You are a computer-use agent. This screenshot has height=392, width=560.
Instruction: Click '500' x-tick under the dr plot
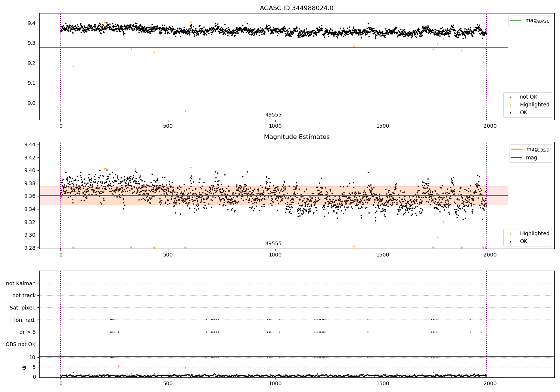[x=168, y=384]
